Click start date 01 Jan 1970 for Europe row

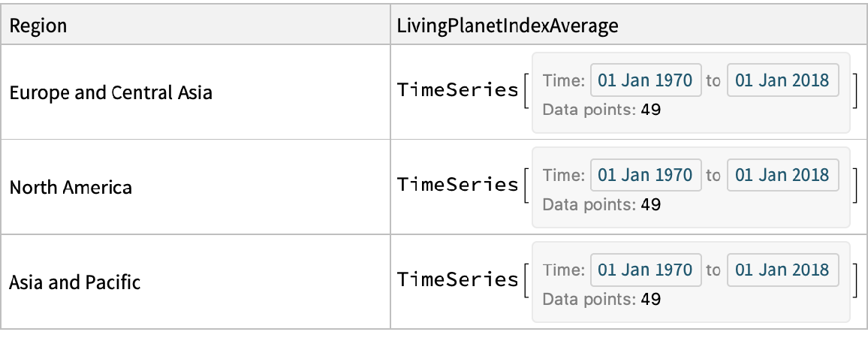(x=646, y=80)
